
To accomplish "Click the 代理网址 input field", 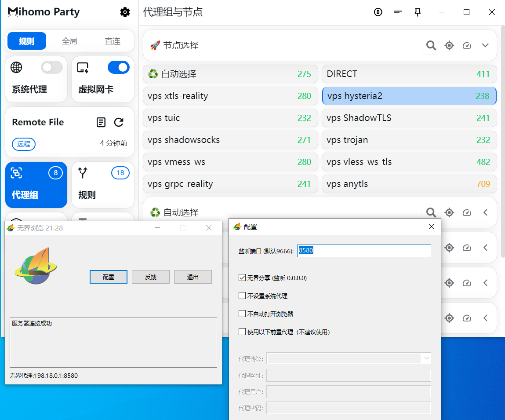I will (349, 376).
